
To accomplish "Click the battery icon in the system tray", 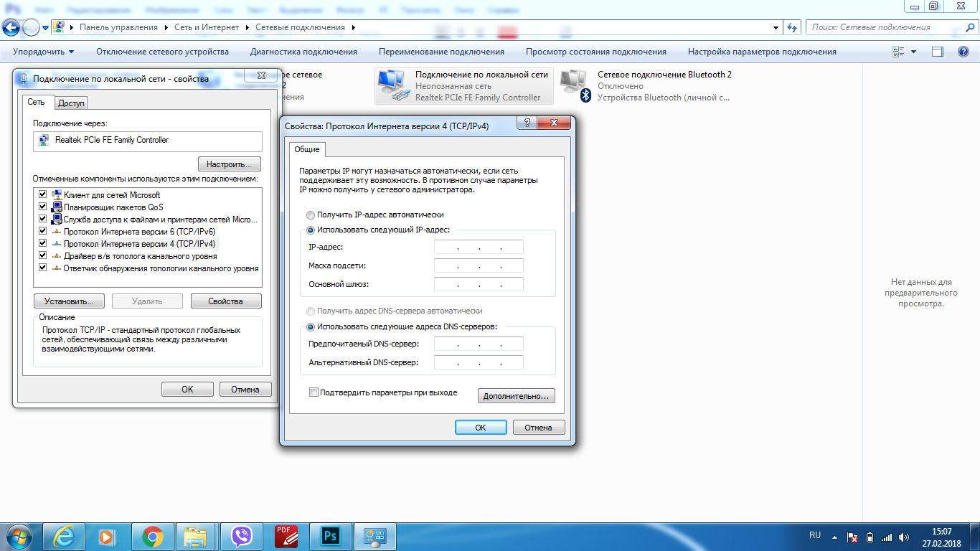I will click(x=870, y=537).
